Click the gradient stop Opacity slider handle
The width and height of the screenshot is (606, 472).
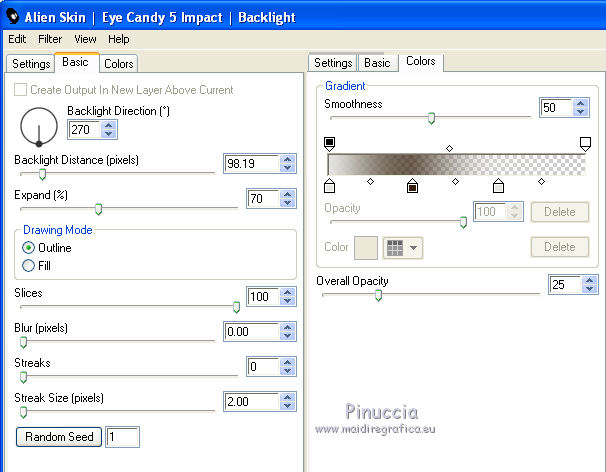(463, 222)
